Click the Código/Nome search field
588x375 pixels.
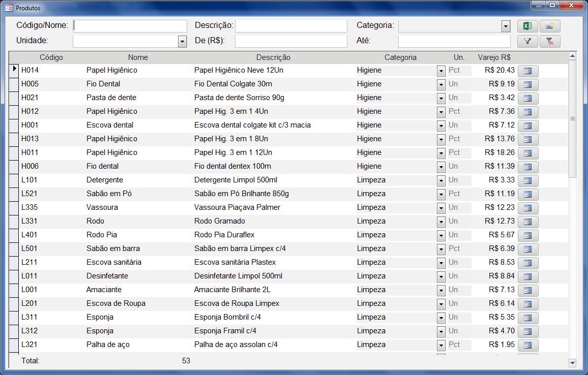pyautogui.click(x=130, y=26)
